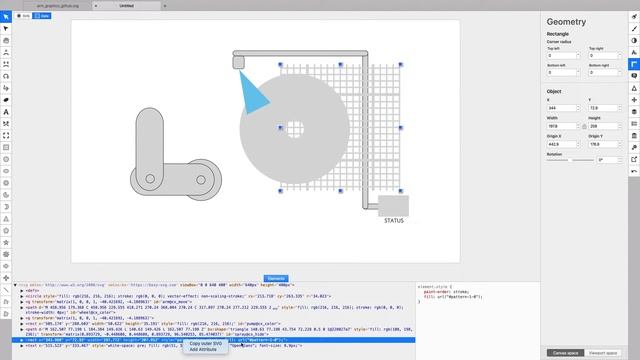Image resolution: width=640 pixels, height=360 pixels.
Task: Open the Export panel
Action: coord(634,159)
